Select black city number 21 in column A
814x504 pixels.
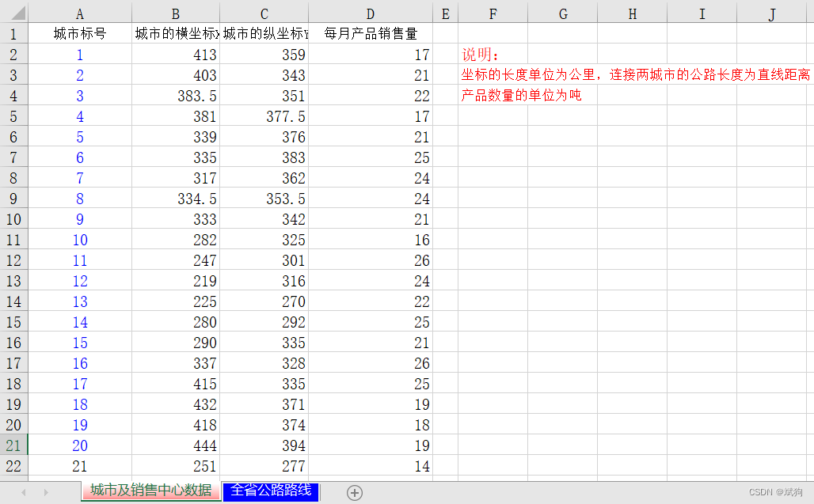tap(80, 466)
